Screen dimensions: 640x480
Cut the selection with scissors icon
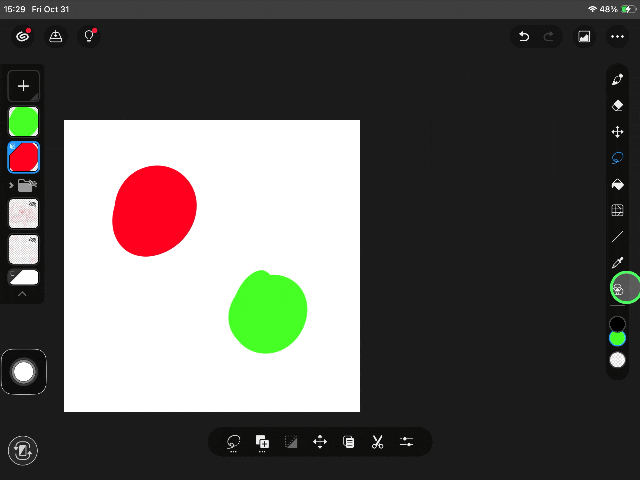(378, 442)
